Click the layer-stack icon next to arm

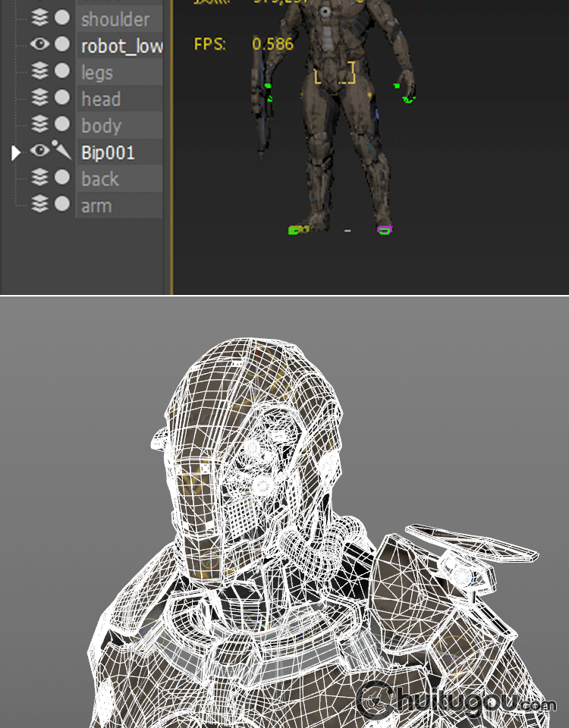point(40,204)
